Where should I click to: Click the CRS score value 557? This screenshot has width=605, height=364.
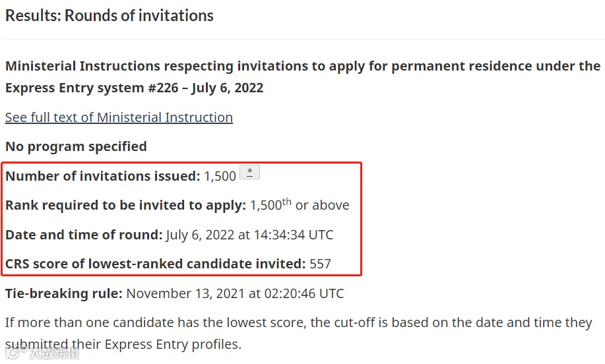320,264
